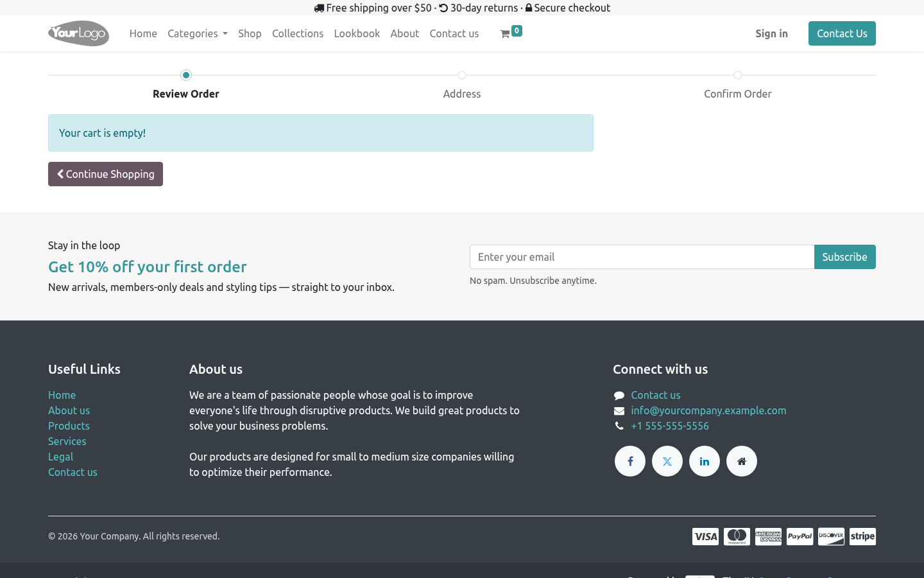
Task: Click the Discover payment icon
Action: 831,536
